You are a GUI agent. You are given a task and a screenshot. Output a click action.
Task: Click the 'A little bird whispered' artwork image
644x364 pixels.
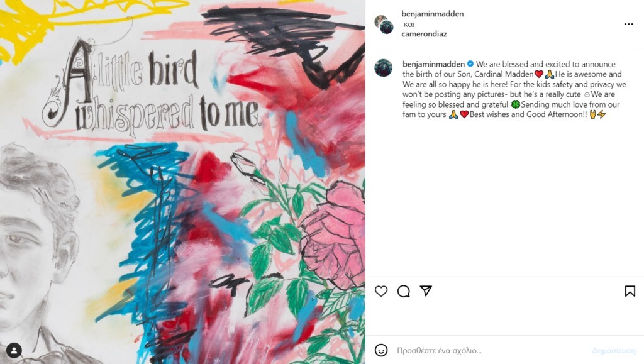182,182
